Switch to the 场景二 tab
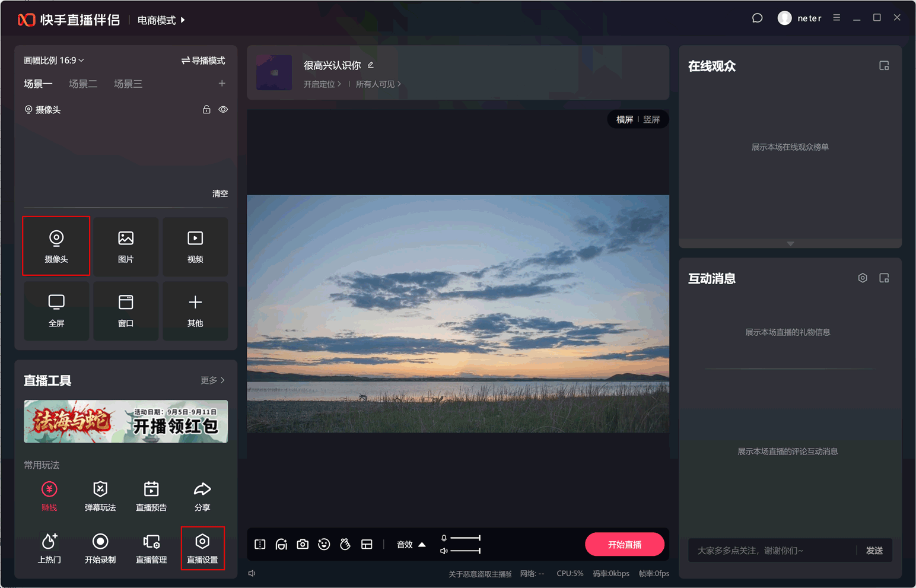Viewport: 916px width, 588px height. 83,84
